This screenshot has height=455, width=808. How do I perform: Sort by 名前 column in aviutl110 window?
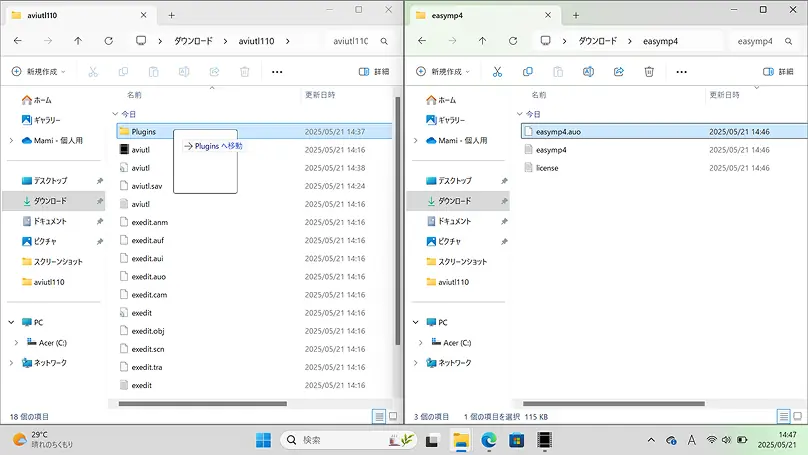click(134, 95)
